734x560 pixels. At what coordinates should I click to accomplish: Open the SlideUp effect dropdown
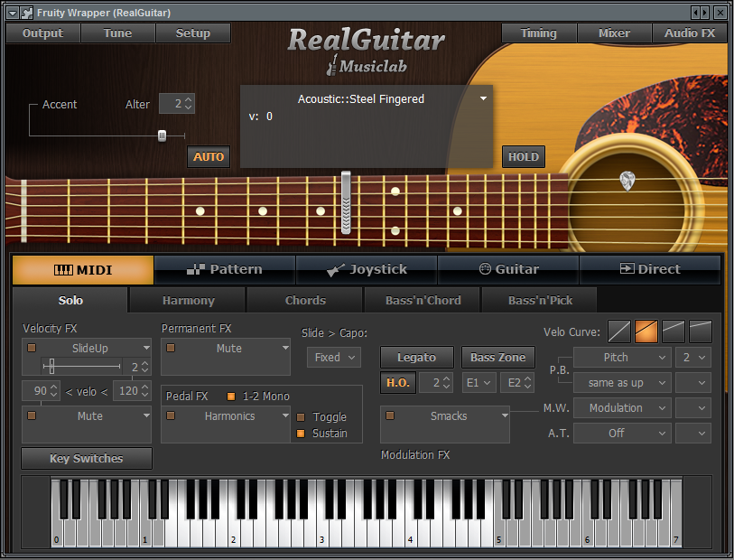click(146, 348)
